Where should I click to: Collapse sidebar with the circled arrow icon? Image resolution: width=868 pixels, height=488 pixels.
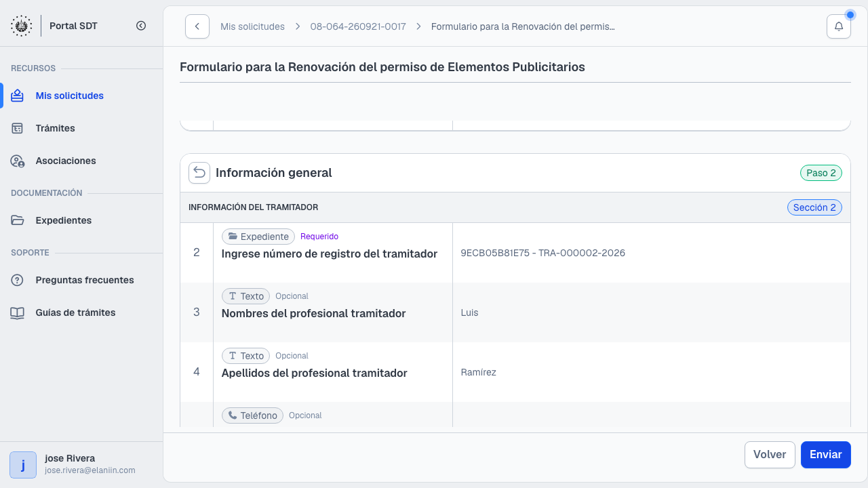[141, 26]
